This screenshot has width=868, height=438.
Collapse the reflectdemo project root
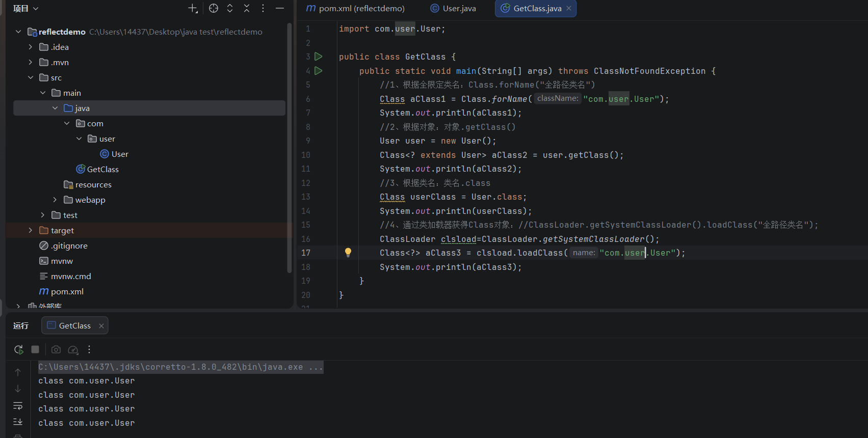[x=18, y=32]
